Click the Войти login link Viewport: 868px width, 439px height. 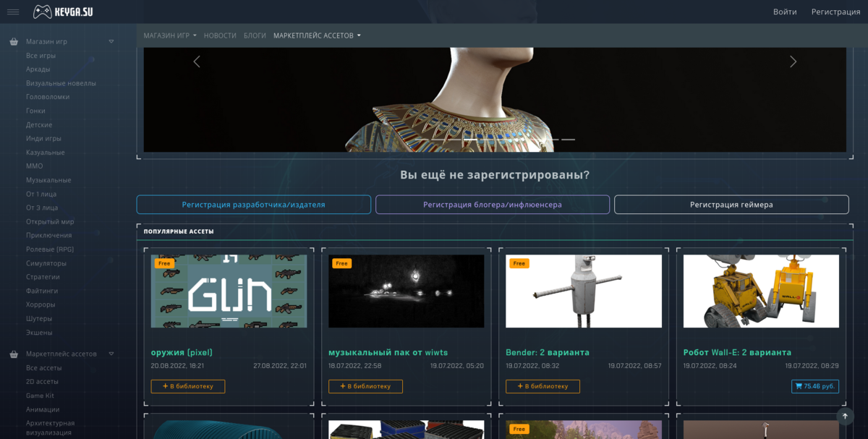click(x=785, y=12)
